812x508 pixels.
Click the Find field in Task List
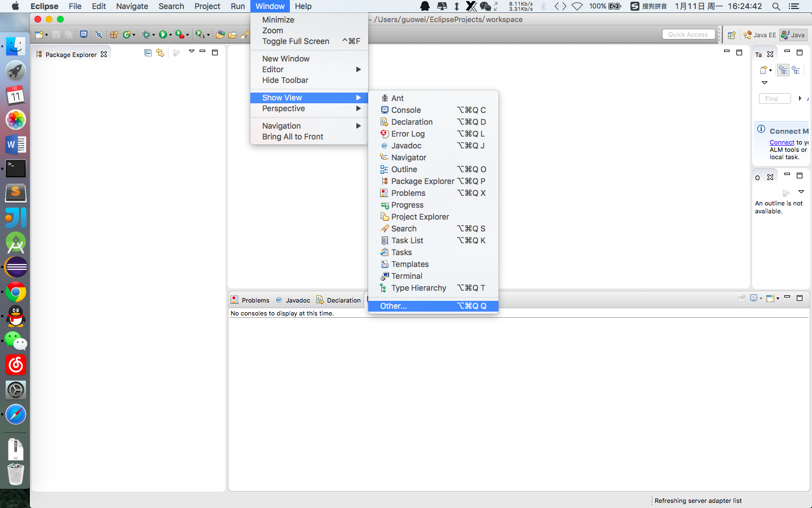(775, 99)
